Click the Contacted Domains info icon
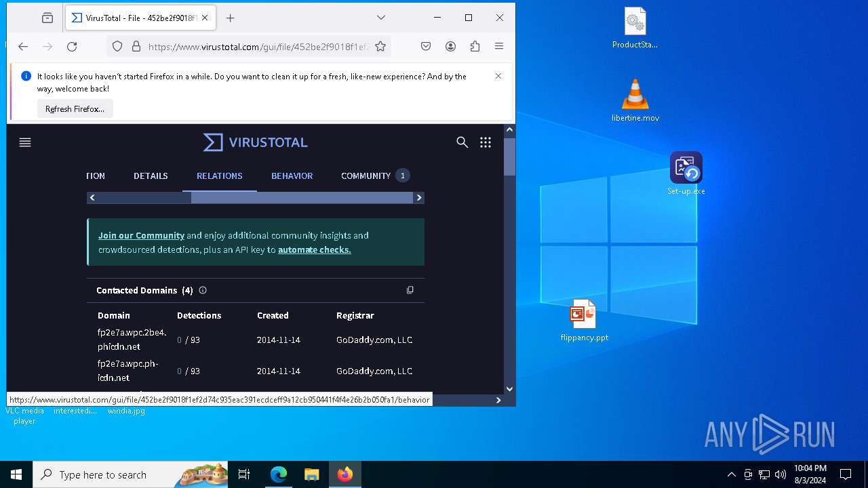Screen dimensions: 868x488 pyautogui.click(x=202, y=290)
